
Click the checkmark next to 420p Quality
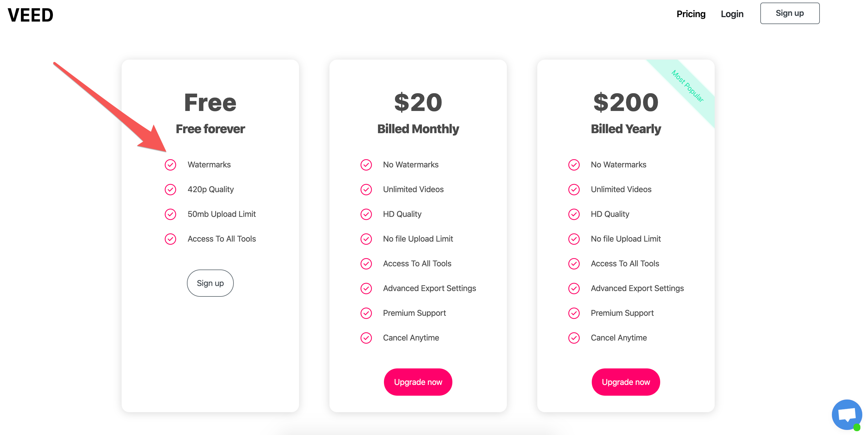tap(170, 190)
